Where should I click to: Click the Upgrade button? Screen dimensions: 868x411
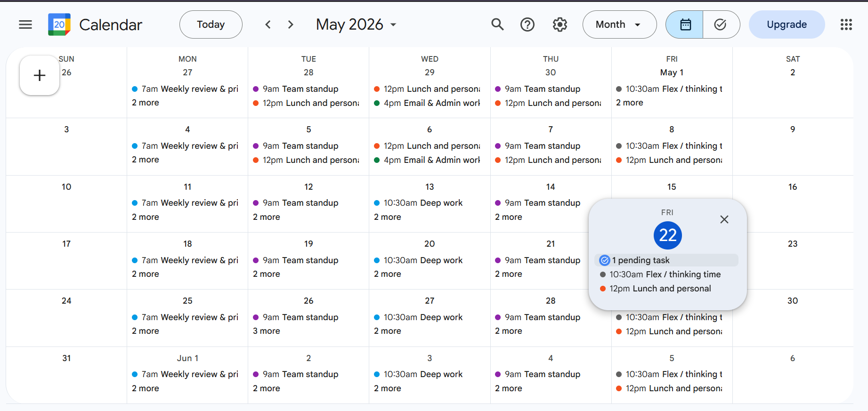(x=787, y=24)
